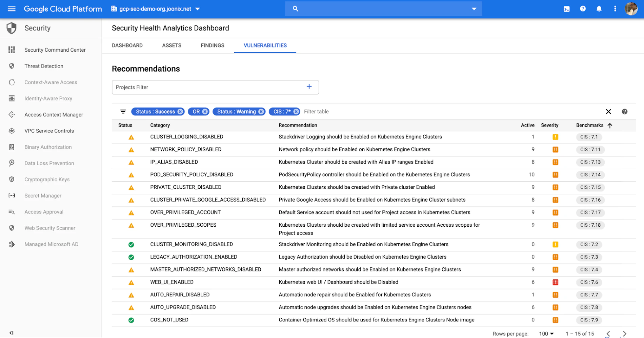The height and width of the screenshot is (338, 644).
Task: Open filter help question mark
Action: 625,112
